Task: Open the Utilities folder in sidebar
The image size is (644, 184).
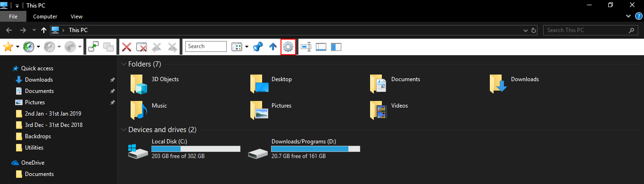Action: [34, 148]
